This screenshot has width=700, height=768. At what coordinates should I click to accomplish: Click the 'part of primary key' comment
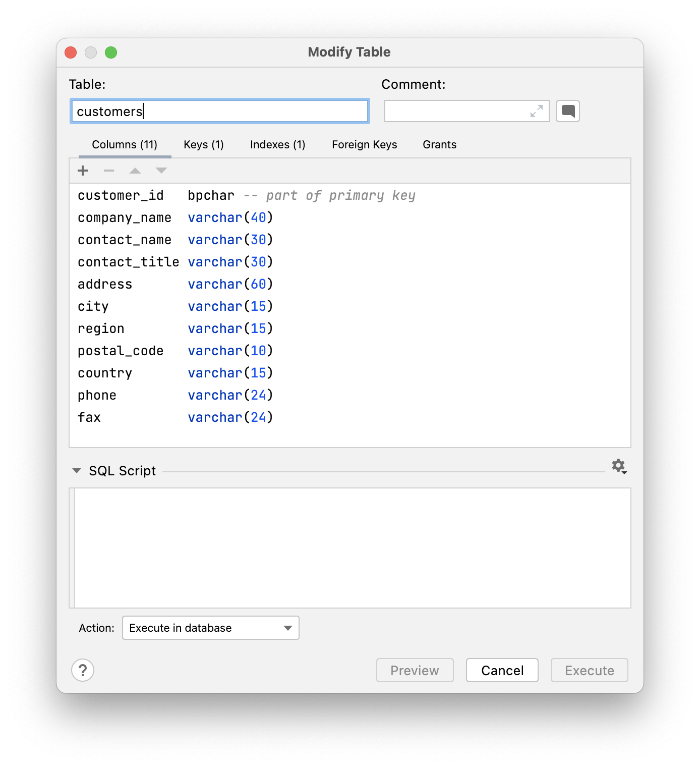341,195
